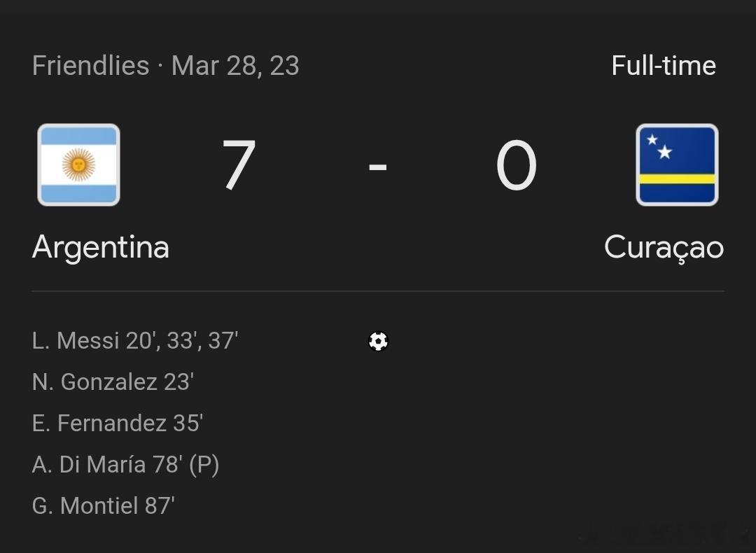Click the (P) penalty indicator
The height and width of the screenshot is (553, 756).
click(204, 465)
